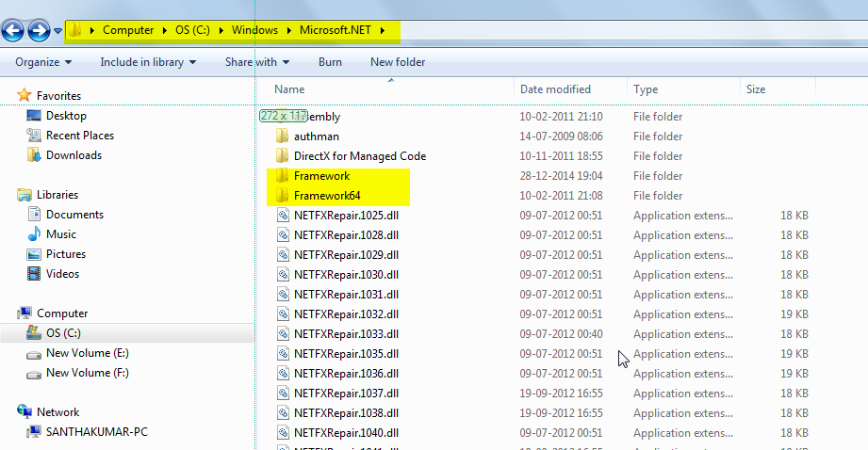Viewport: 868px width, 450px height.
Task: Click the Burn toolbar button
Action: point(330,62)
